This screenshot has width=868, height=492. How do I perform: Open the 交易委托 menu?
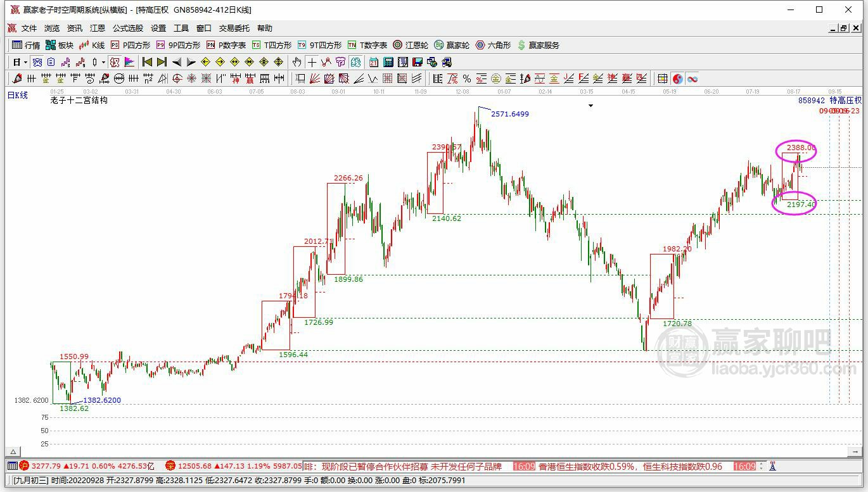(x=234, y=28)
